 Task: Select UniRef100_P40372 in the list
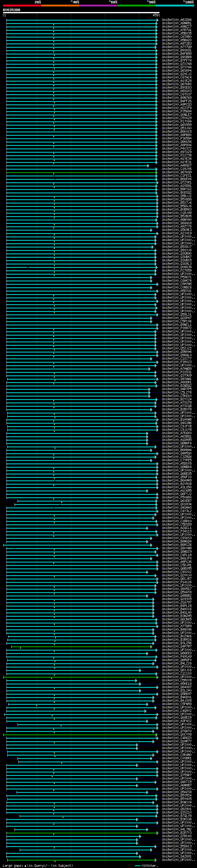pyautogui.click(x=177, y=149)
